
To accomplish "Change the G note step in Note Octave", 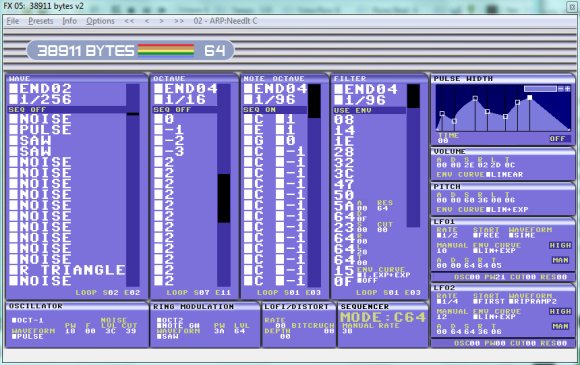I will pos(254,141).
